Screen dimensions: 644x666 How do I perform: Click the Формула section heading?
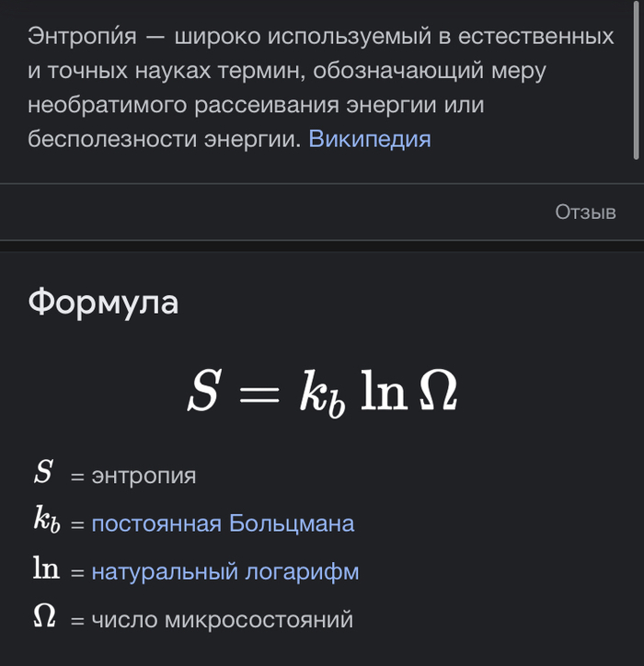coord(103,302)
